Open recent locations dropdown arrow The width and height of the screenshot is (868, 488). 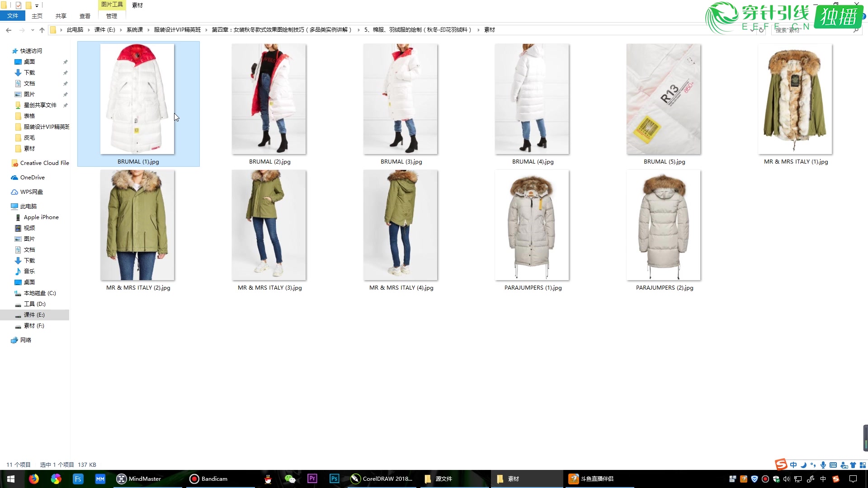pos(33,30)
